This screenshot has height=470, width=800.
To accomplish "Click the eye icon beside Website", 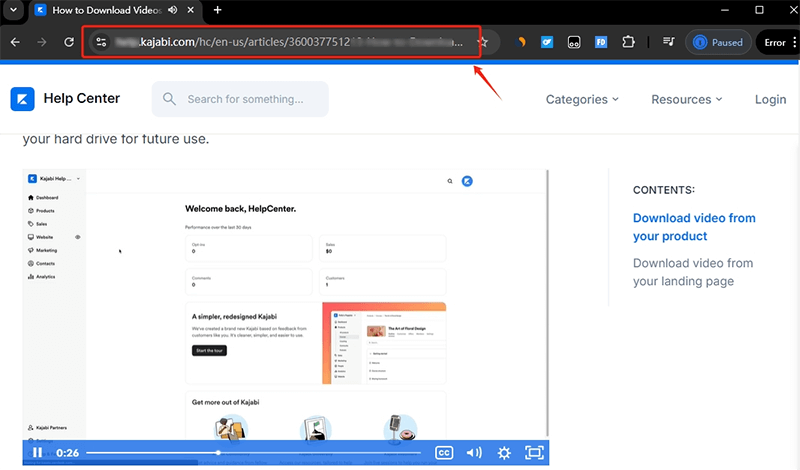I will coord(78,237).
